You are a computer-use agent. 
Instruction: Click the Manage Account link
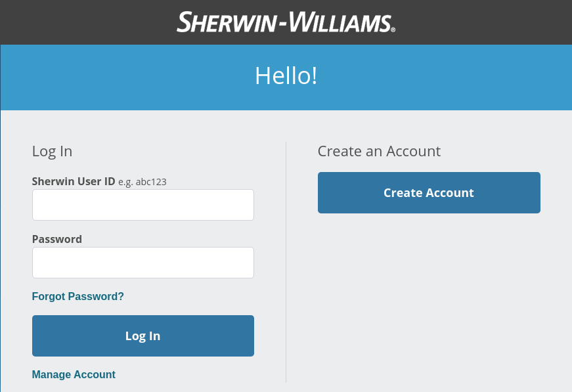(74, 374)
